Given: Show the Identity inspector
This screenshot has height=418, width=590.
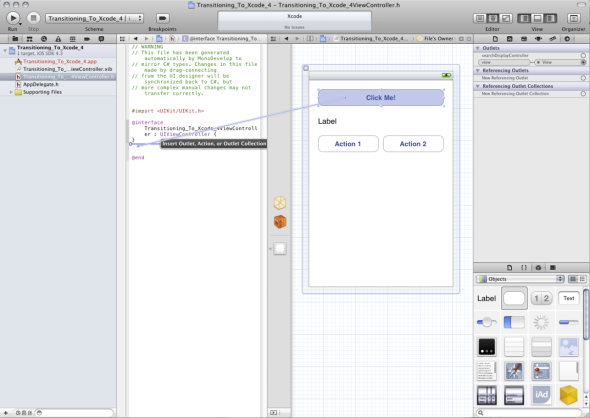Looking at the screenshot, I should 524,39.
